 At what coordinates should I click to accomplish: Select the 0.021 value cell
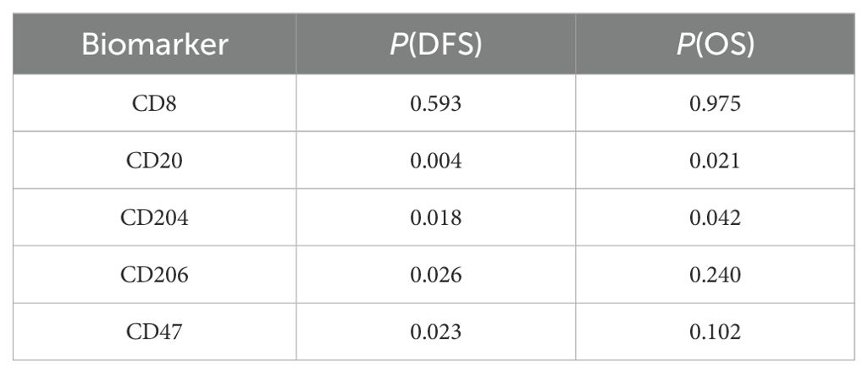(716, 160)
